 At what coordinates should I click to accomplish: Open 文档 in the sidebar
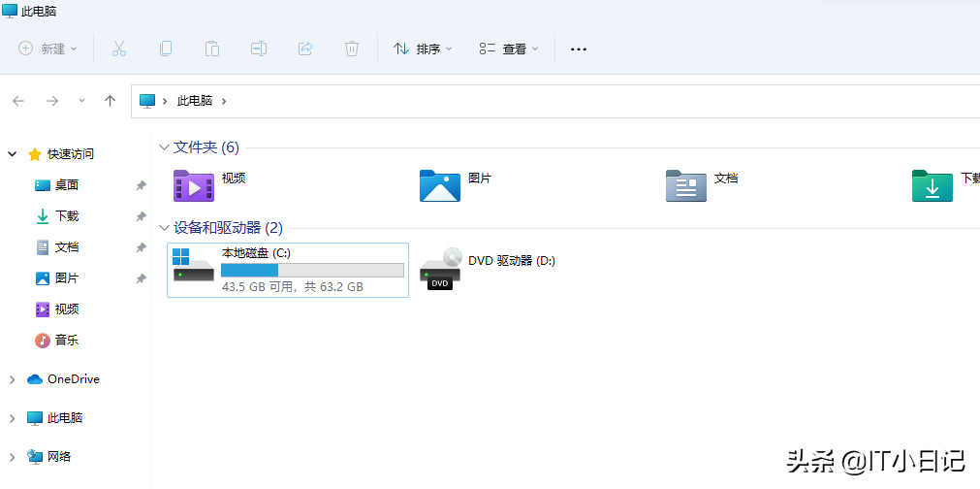[67, 247]
